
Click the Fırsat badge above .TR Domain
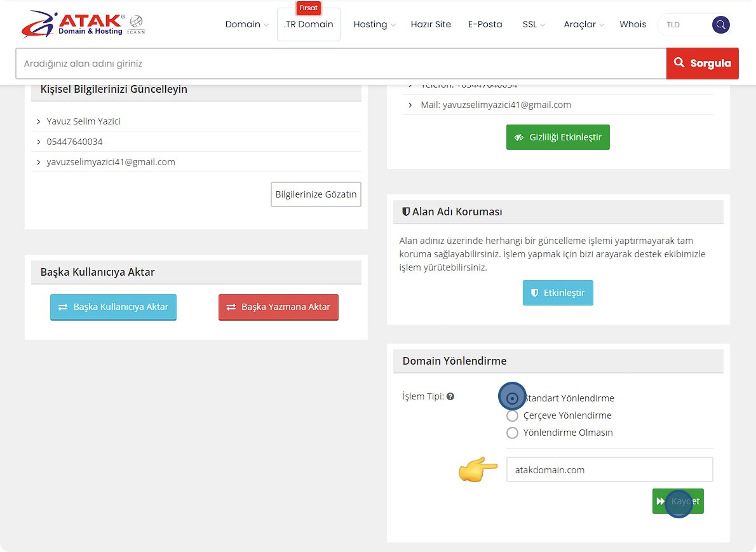click(309, 8)
